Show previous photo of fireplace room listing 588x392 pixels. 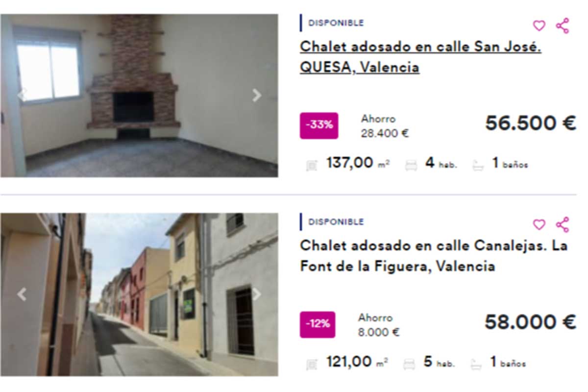pyautogui.click(x=22, y=94)
